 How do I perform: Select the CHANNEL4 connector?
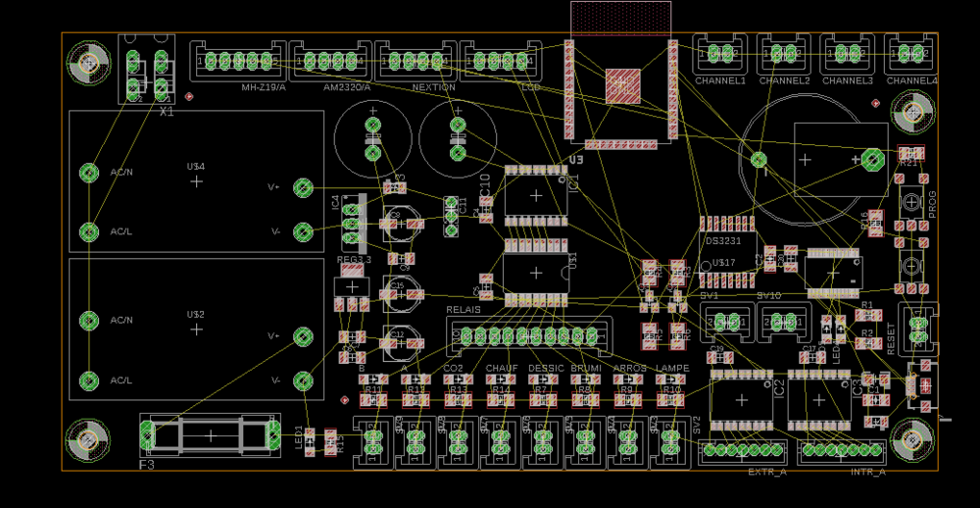pyautogui.click(x=911, y=54)
